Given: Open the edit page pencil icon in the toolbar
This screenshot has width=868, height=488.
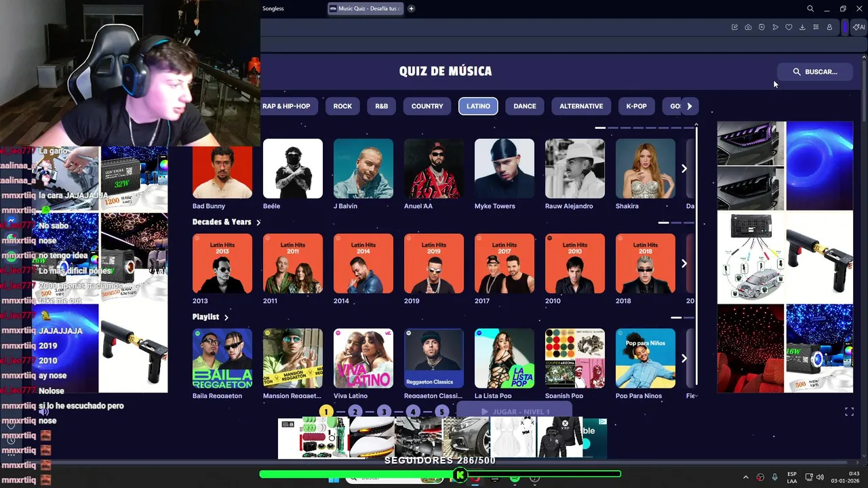Looking at the screenshot, I should (x=734, y=27).
